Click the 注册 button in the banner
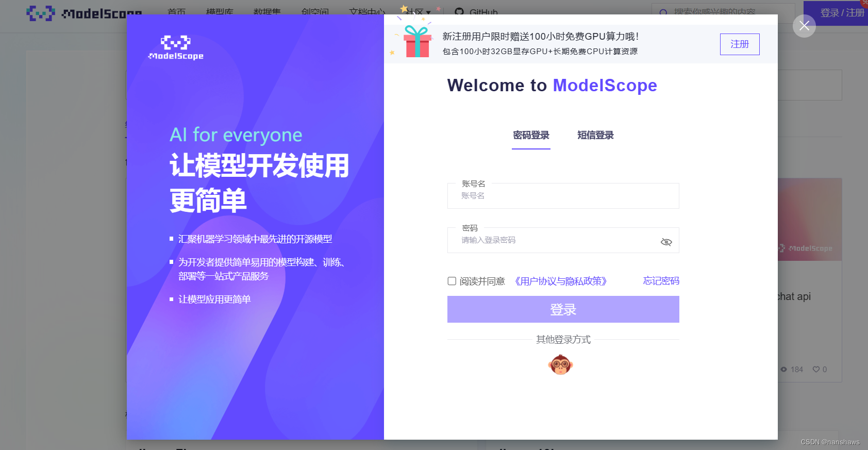This screenshot has height=450, width=868. click(x=740, y=44)
